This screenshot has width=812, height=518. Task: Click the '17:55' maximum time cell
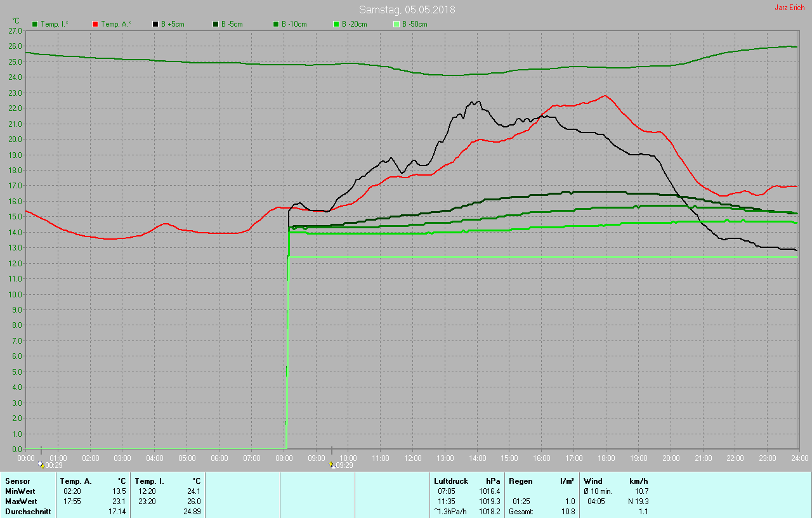(72, 502)
